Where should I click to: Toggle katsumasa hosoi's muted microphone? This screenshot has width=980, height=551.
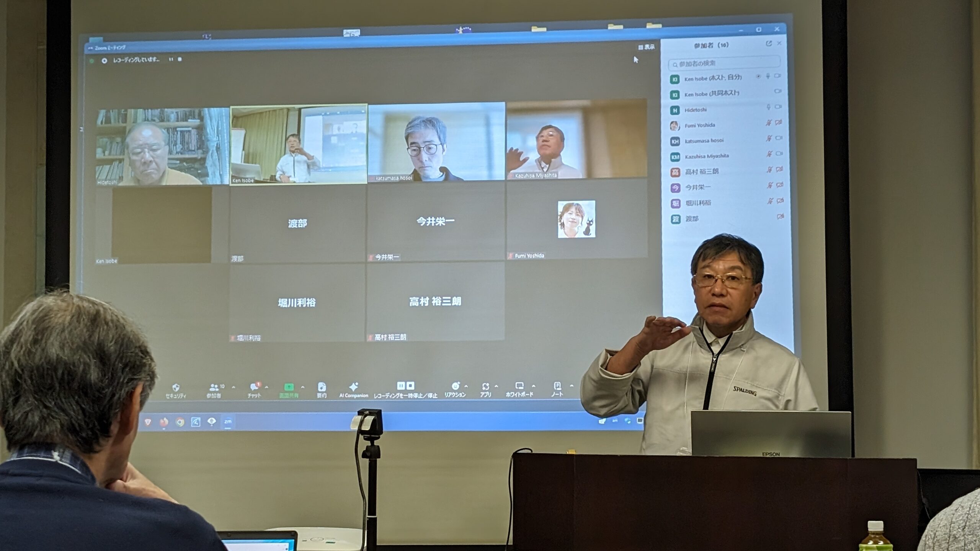(769, 138)
